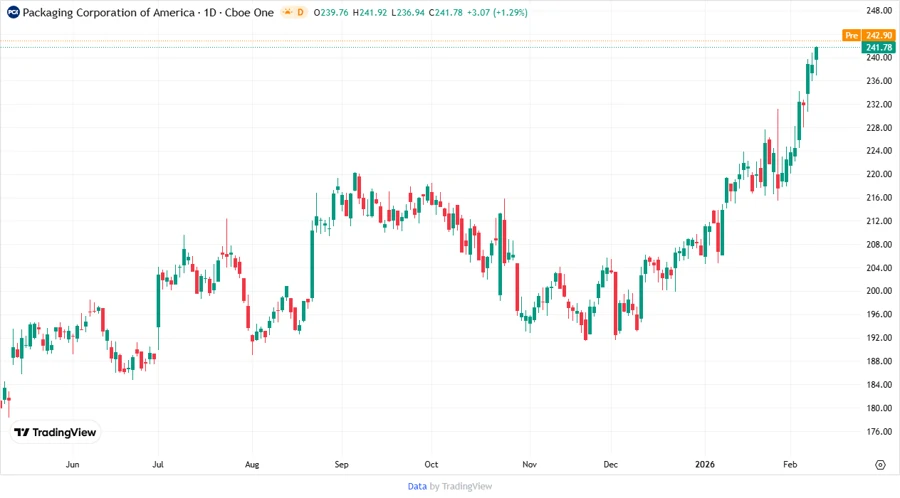Click the orange D data-delay badge

tap(300, 12)
